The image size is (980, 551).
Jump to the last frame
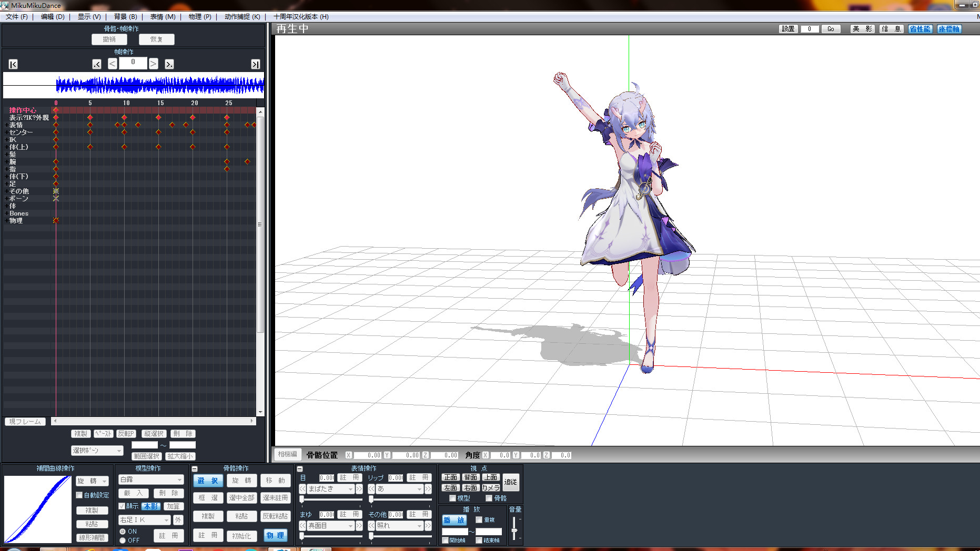255,64
